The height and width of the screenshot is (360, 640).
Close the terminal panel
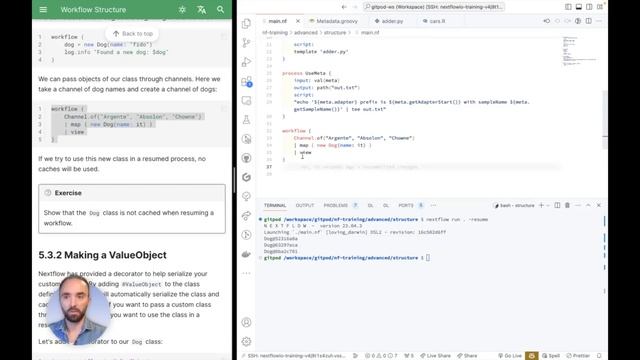(x=599, y=205)
